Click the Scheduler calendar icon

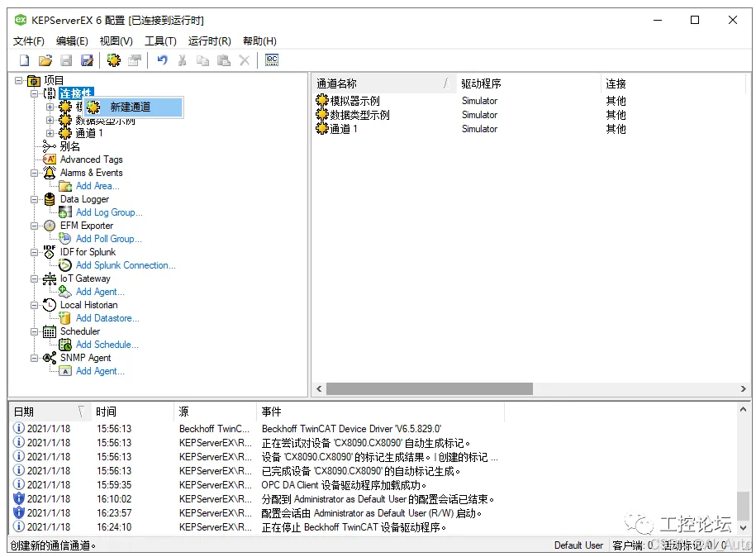coord(50,331)
